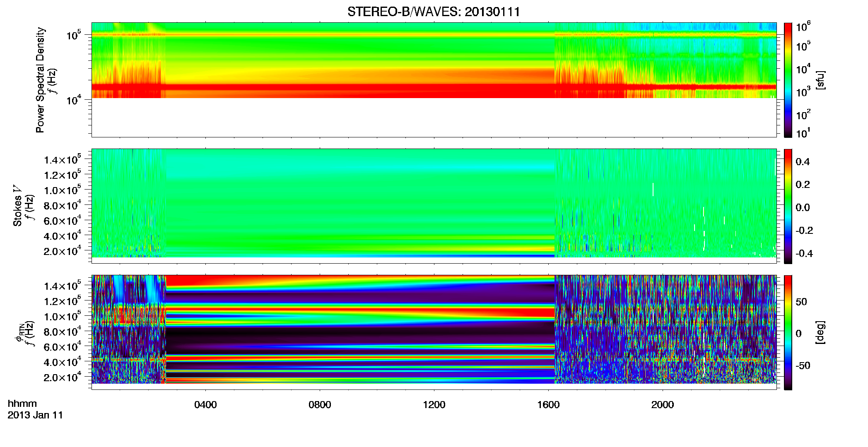Click the -0.4 label on Stokes colorbar
Image resolution: width=868 pixels, height=447 pixels.
pyautogui.click(x=804, y=253)
